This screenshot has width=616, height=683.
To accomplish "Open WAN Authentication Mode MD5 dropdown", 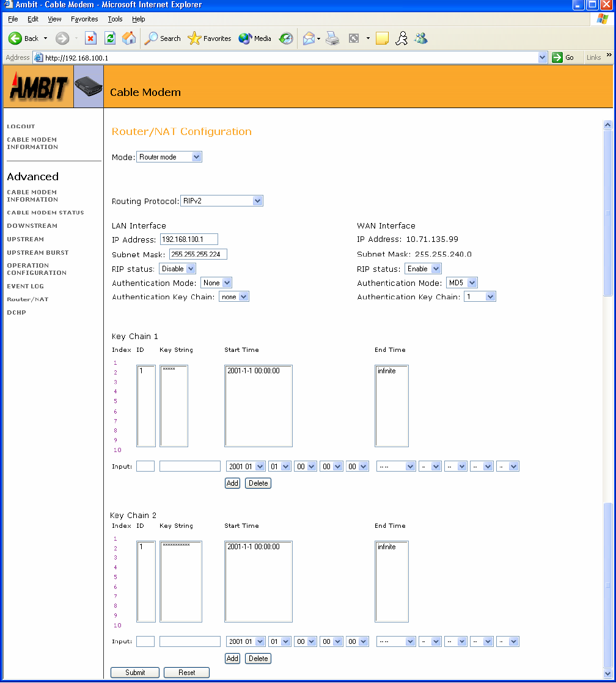I will click(x=461, y=283).
